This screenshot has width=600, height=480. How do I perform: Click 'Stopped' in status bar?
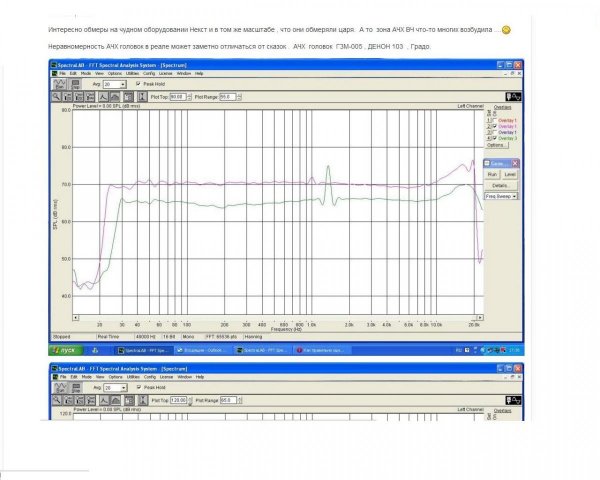[62, 337]
